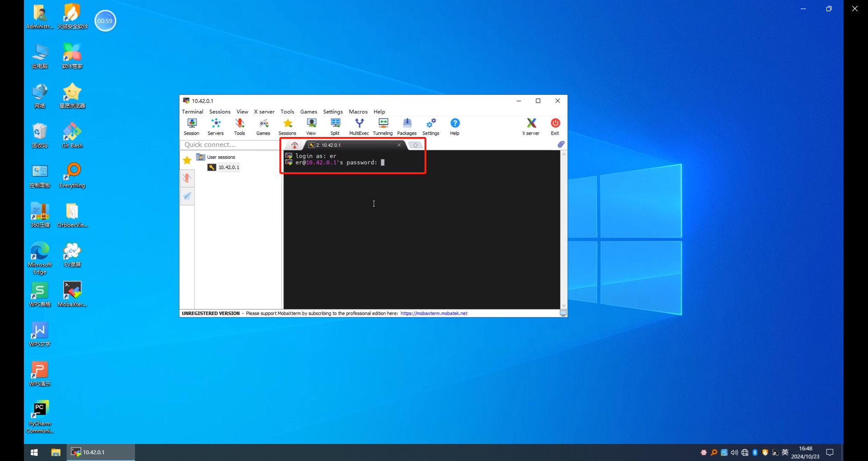868x461 pixels.
Task: Go to the Home tab icon
Action: 295,145
